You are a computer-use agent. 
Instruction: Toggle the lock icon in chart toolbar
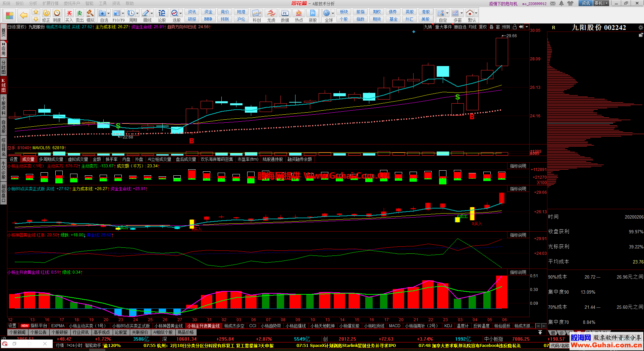click(515, 27)
